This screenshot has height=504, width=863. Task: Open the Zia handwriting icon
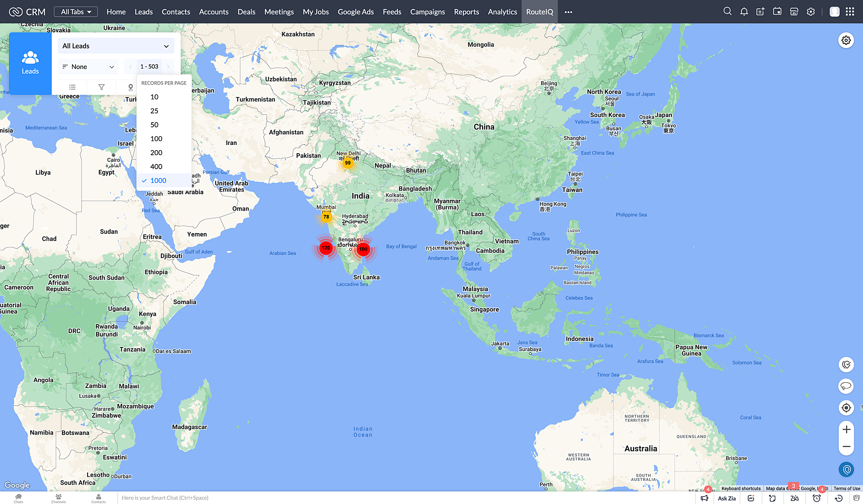click(x=794, y=498)
